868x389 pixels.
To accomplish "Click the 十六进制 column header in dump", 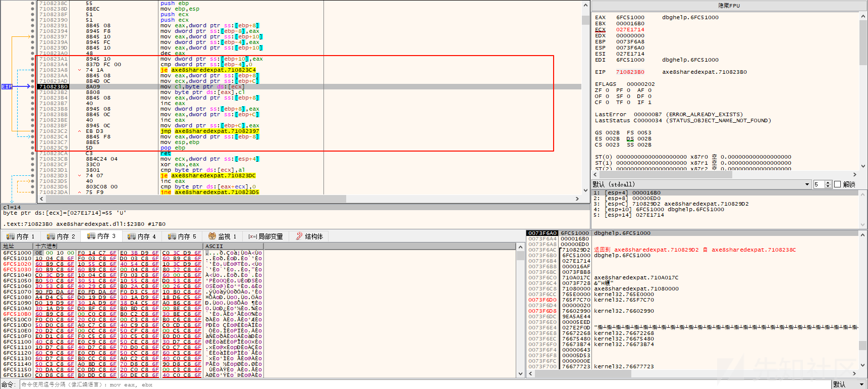I will (x=118, y=246).
